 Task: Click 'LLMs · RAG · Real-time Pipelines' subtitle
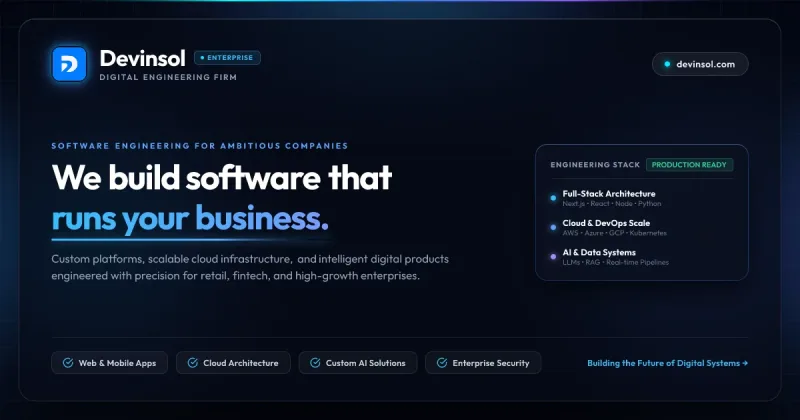pyautogui.click(x=615, y=262)
